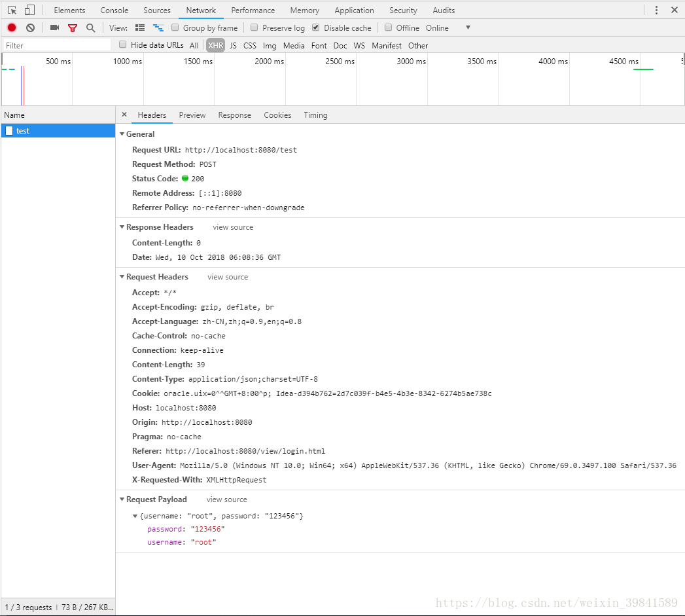Image resolution: width=685 pixels, height=616 pixels.
Task: Click the username value "root"
Action: [x=203, y=542]
